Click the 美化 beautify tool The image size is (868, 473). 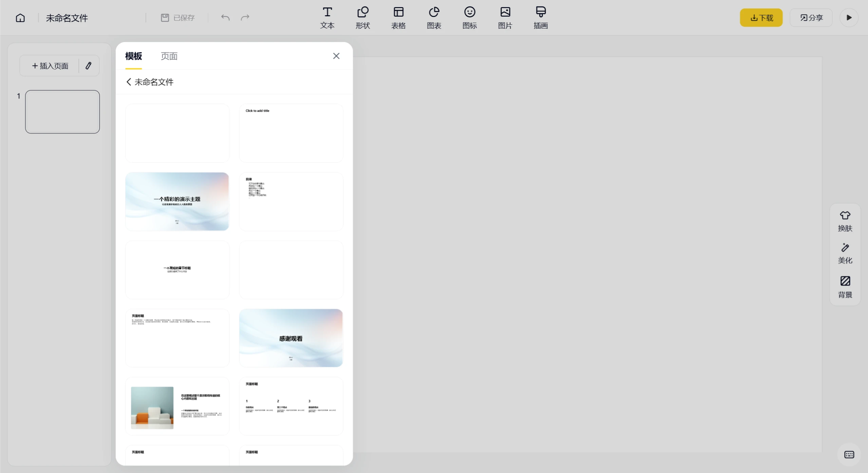tap(845, 253)
